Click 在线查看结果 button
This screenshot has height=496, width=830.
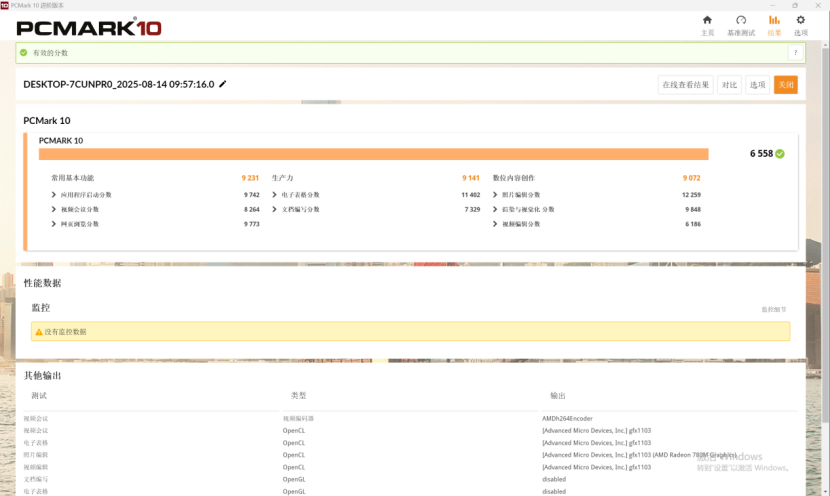[x=685, y=85]
